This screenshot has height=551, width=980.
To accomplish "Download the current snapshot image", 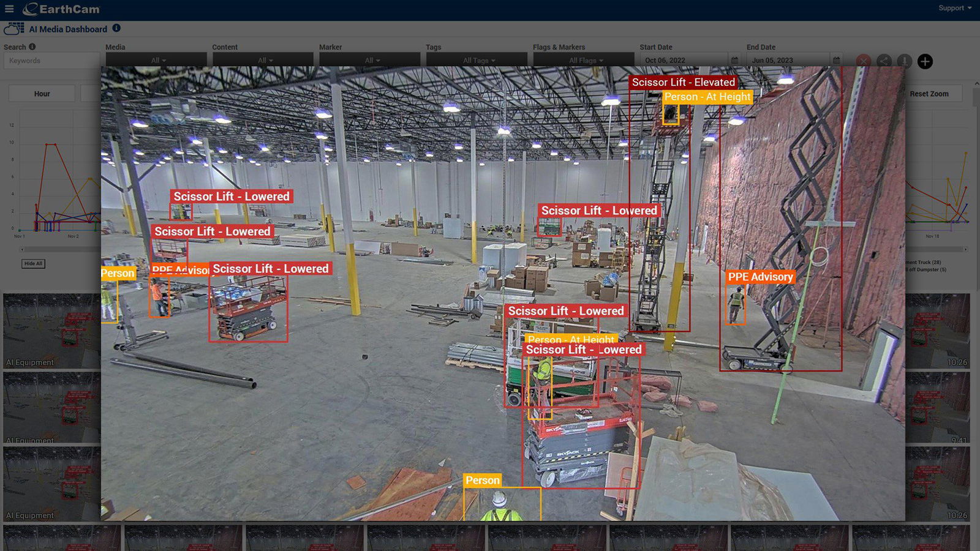I will click(x=903, y=61).
